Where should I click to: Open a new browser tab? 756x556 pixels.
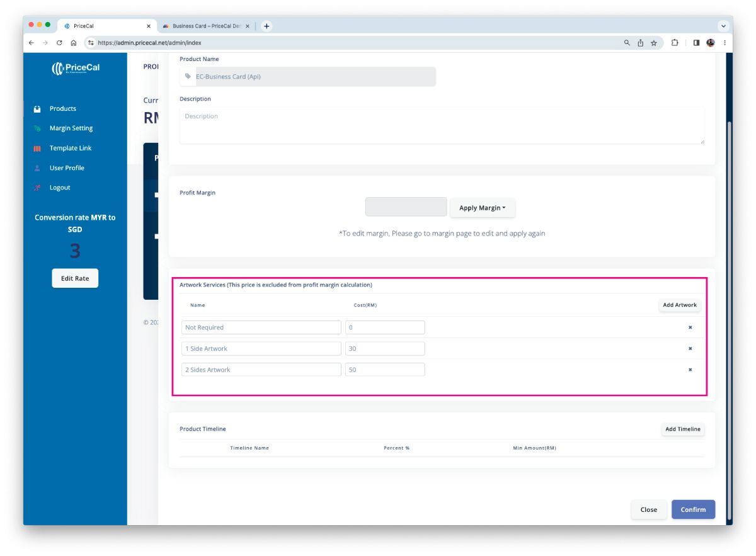tap(266, 26)
